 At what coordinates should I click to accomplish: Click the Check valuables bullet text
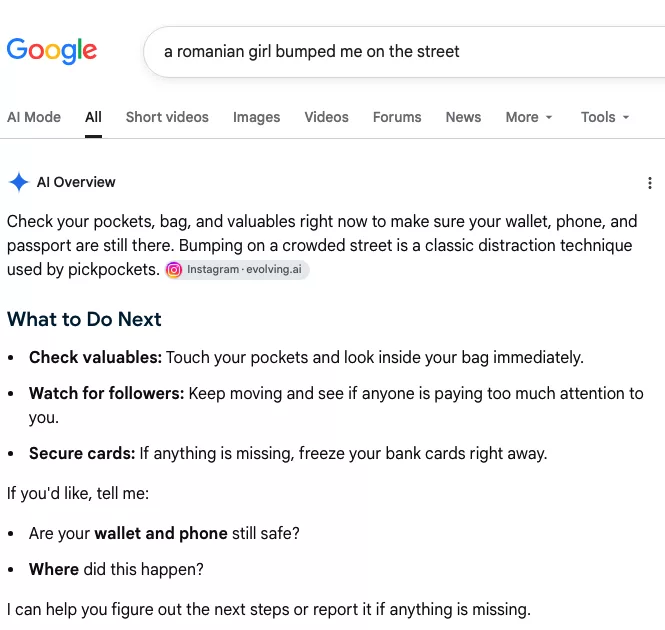pyautogui.click(x=306, y=357)
